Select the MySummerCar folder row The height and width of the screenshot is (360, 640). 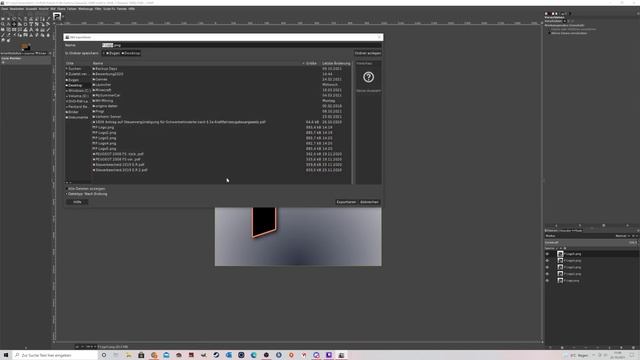[x=221, y=95]
